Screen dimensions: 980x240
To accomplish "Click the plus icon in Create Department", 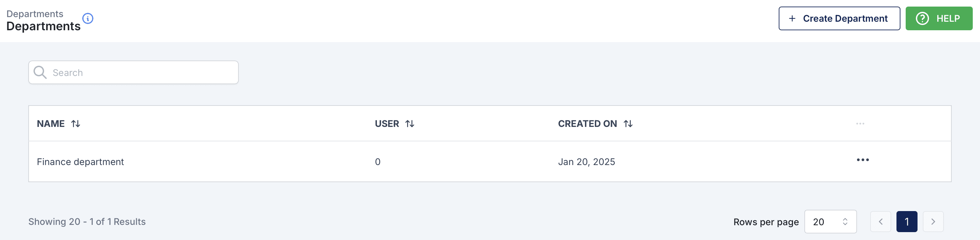I will click(x=792, y=18).
